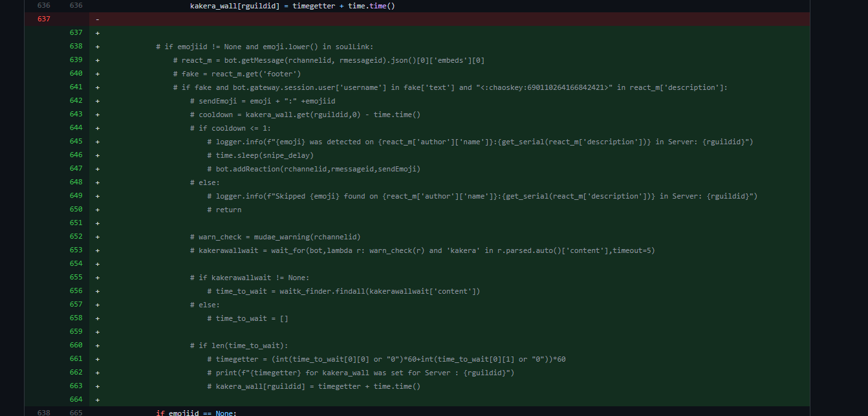Viewport: 868px width, 416px height.
Task: Click added line number 655
Action: [x=76, y=278]
